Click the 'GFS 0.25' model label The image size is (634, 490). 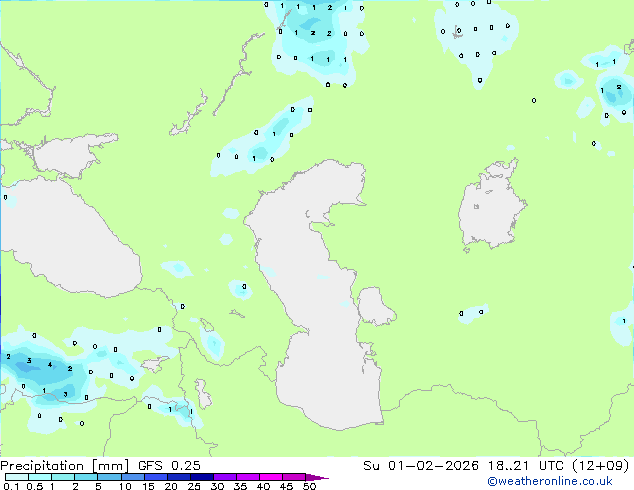169,466
